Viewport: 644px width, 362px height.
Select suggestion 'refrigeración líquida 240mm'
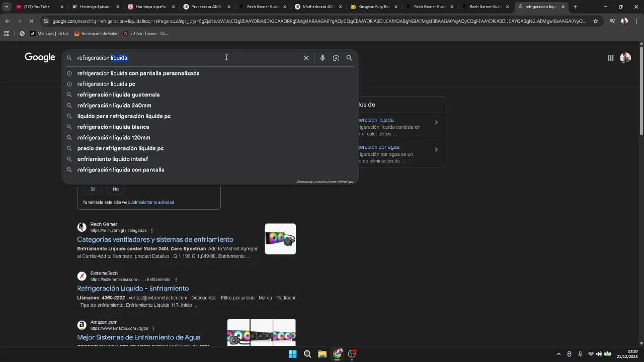coord(210,106)
